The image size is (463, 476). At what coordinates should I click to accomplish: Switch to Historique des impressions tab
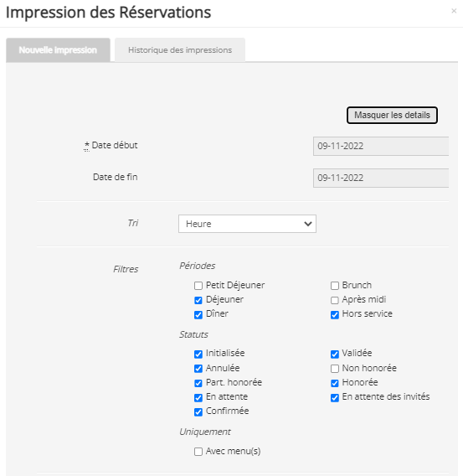click(180, 50)
